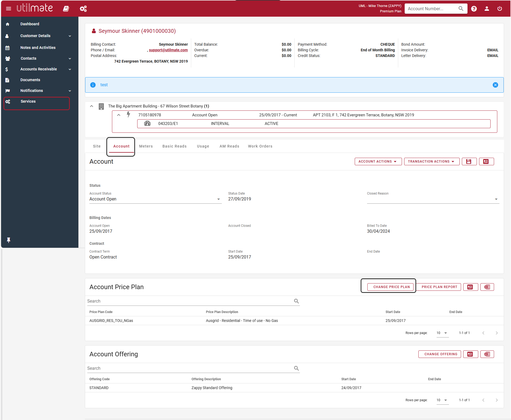
Task: Open the hamburger menu icon
Action: pyautogui.click(x=9, y=9)
